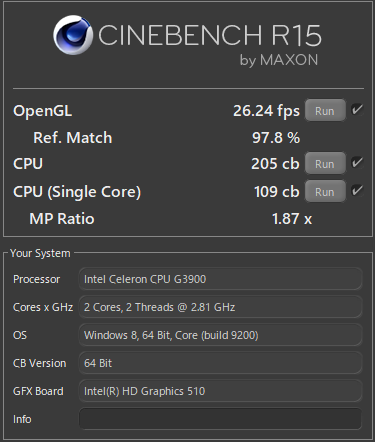Run the CPU benchmark
Image resolution: width=375 pixels, height=442 pixels.
(325, 163)
